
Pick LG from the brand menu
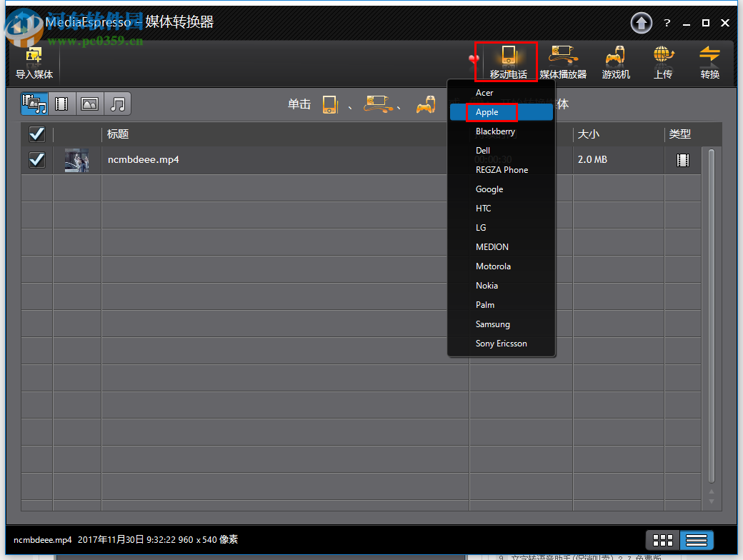pyautogui.click(x=502, y=228)
